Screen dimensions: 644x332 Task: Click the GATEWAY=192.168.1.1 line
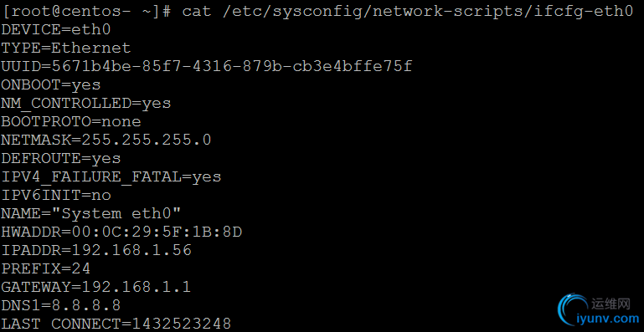click(95, 287)
